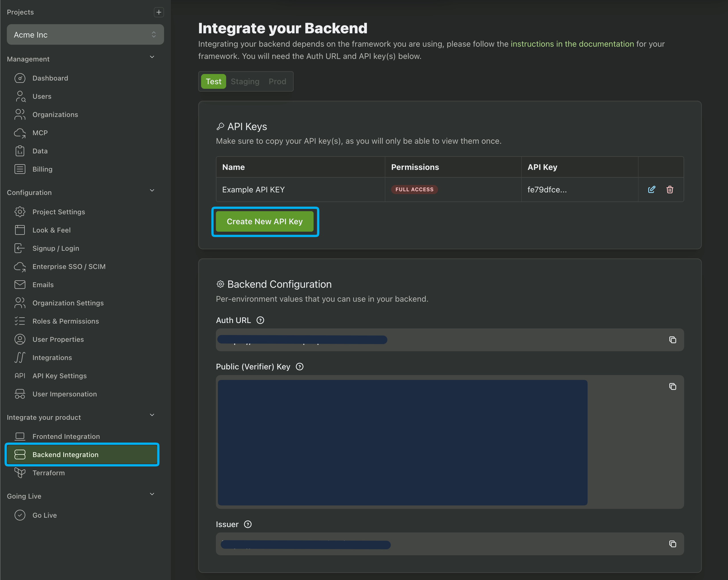Click Create New API Key button
This screenshot has width=728, height=580.
(x=265, y=222)
